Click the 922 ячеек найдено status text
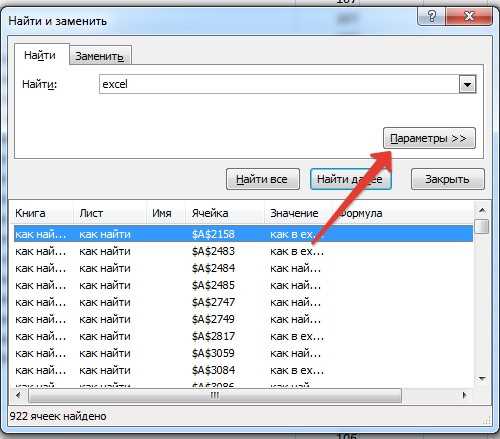The width and height of the screenshot is (500, 439). (x=58, y=416)
